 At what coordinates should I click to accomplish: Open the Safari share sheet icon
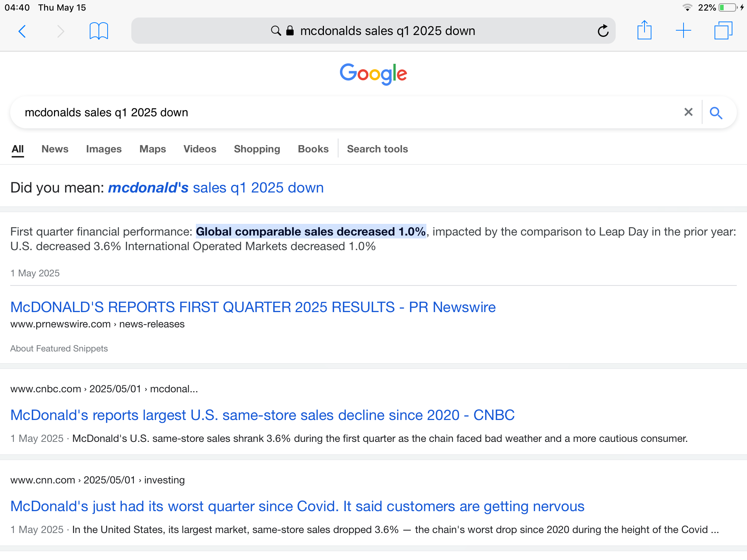pos(644,30)
